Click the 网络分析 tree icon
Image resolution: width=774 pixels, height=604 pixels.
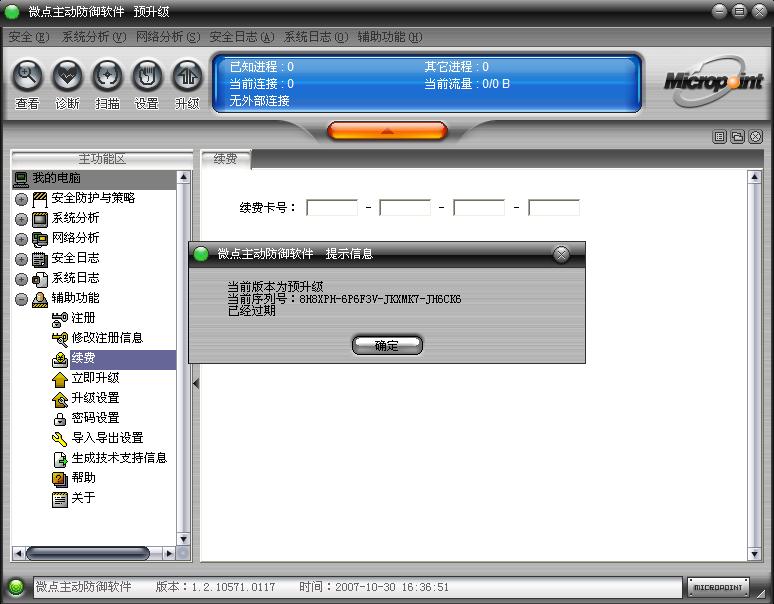tap(40, 239)
